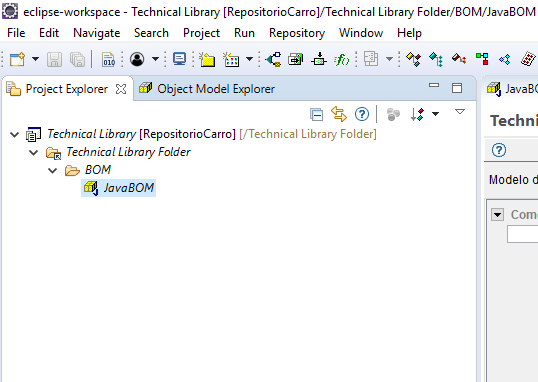538x382 pixels.
Task: Select the JavaBOM tree item
Action: [x=119, y=188]
